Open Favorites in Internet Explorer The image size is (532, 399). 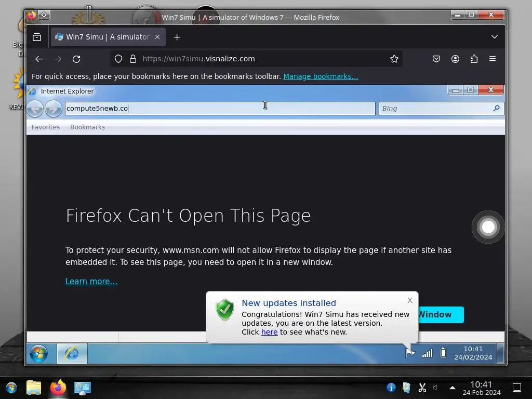click(x=46, y=127)
